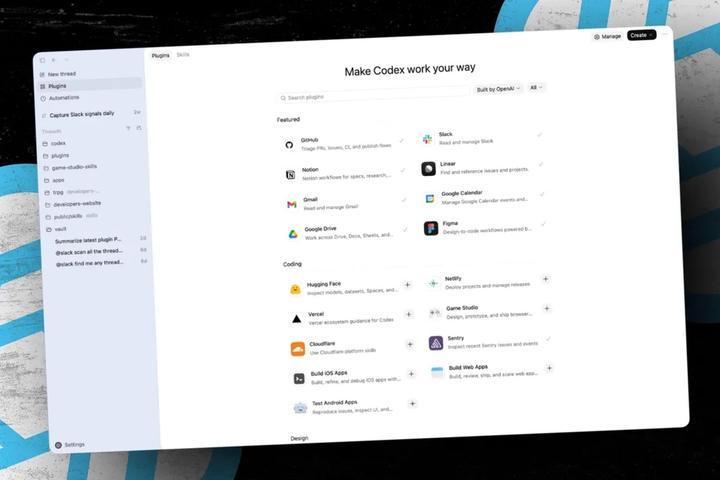The image size is (720, 480).
Task: Add the Build iOS Apps plugin
Action: click(x=411, y=374)
